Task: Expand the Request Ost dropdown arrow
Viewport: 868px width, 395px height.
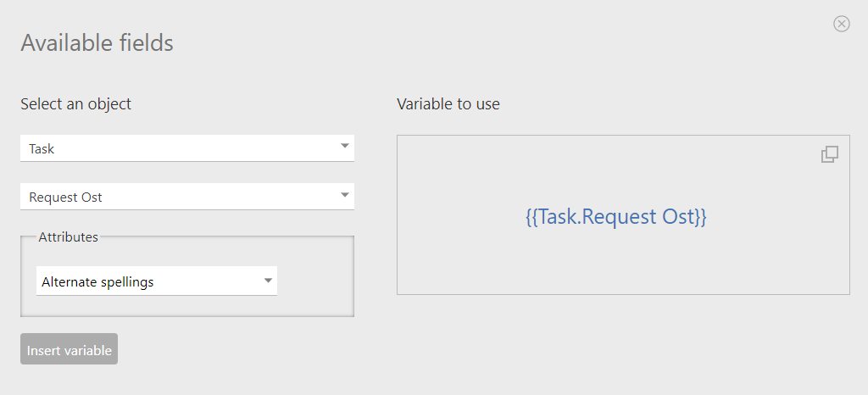Action: pyautogui.click(x=345, y=195)
